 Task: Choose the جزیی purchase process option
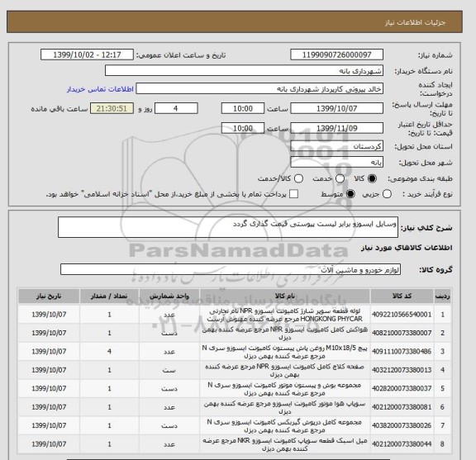pyautogui.click(x=387, y=194)
